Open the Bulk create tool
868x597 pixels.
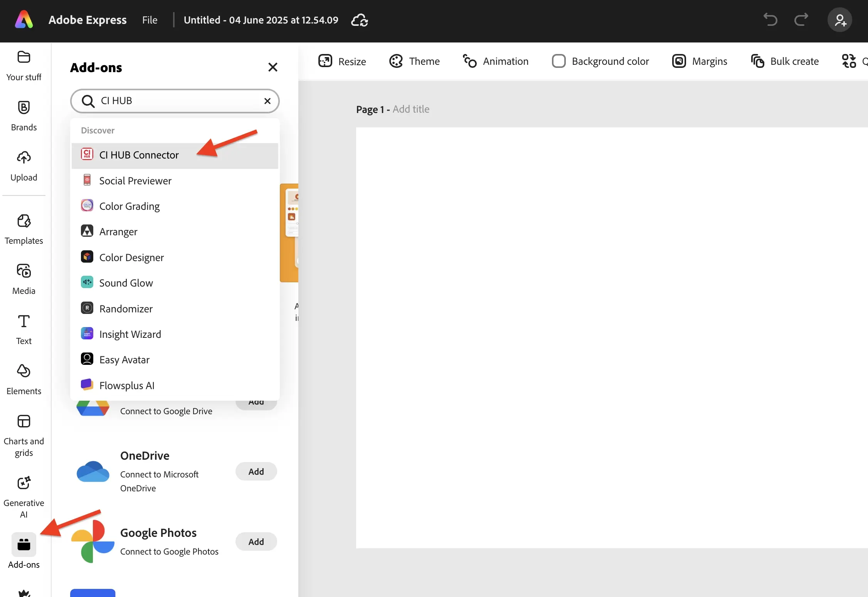point(785,61)
